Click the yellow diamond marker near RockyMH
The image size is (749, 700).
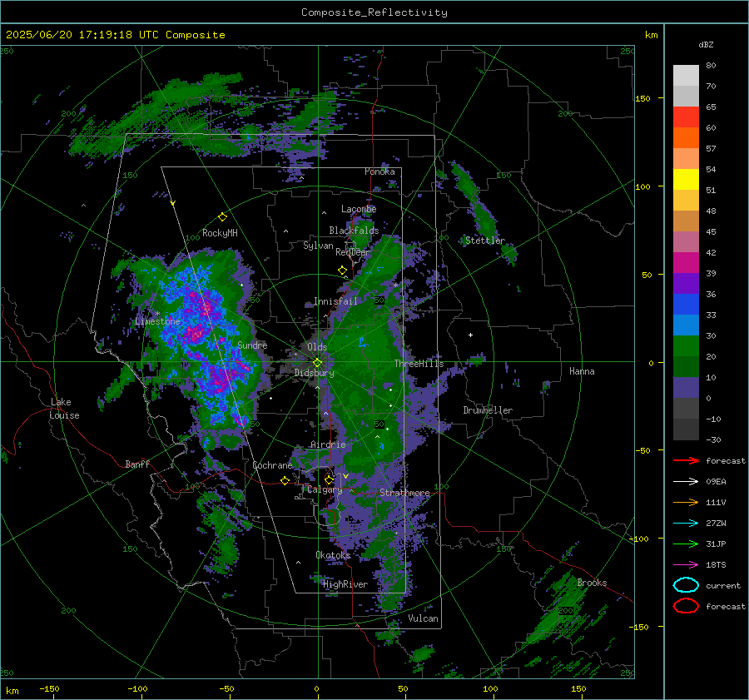click(x=222, y=217)
